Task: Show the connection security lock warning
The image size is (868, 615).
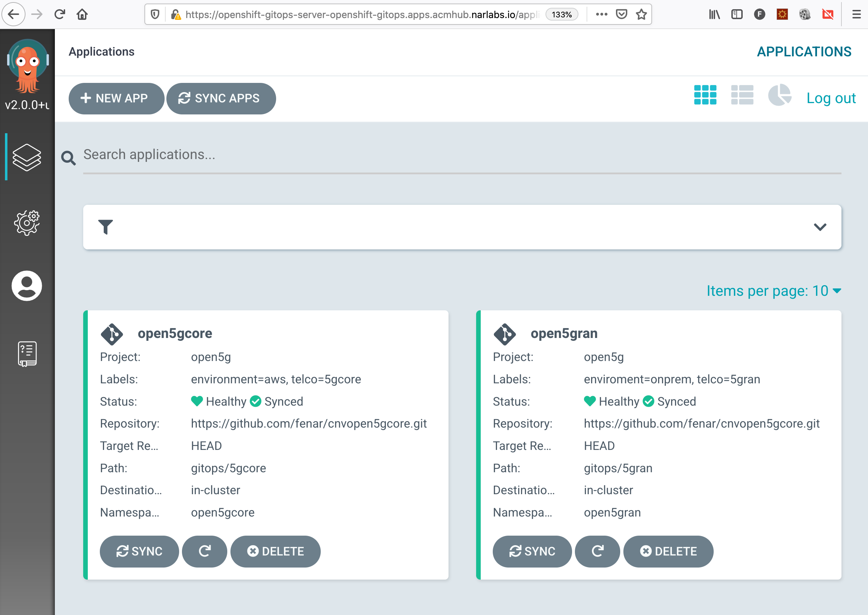Action: (176, 15)
